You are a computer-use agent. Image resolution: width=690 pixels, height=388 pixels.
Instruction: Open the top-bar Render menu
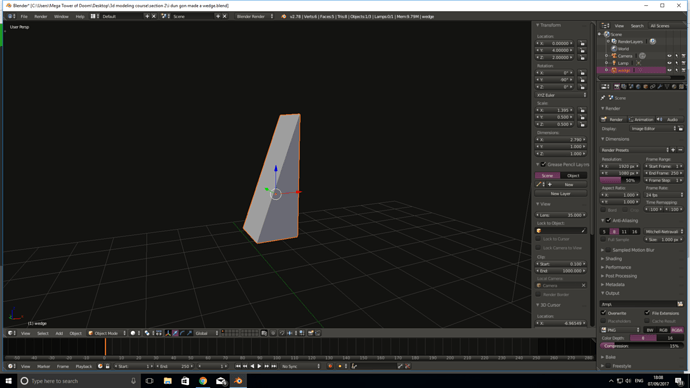pos(40,16)
